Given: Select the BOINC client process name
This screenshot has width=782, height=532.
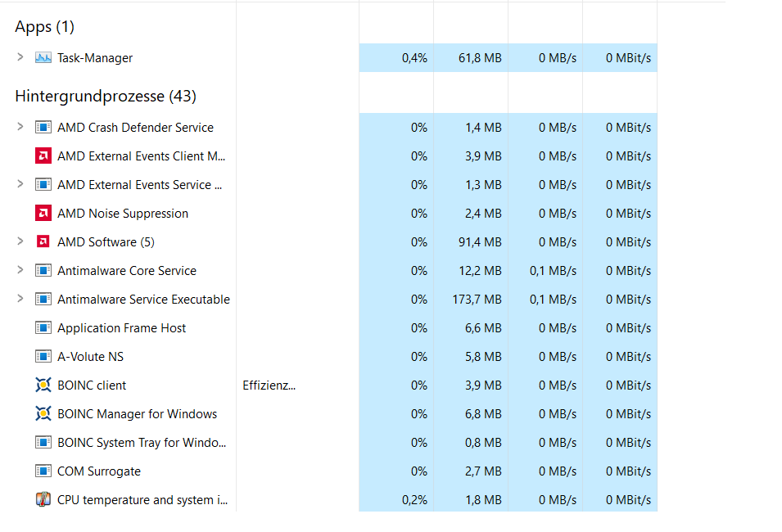Looking at the screenshot, I should click(92, 385).
